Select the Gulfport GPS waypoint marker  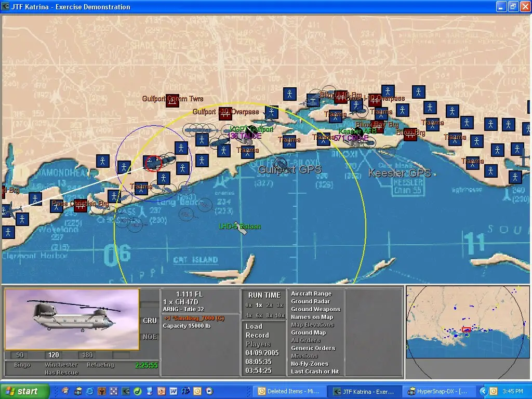(x=281, y=163)
